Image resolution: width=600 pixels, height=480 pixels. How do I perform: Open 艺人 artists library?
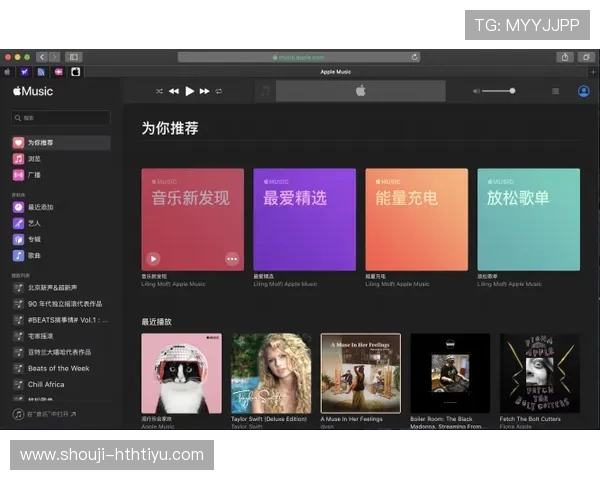point(61,223)
